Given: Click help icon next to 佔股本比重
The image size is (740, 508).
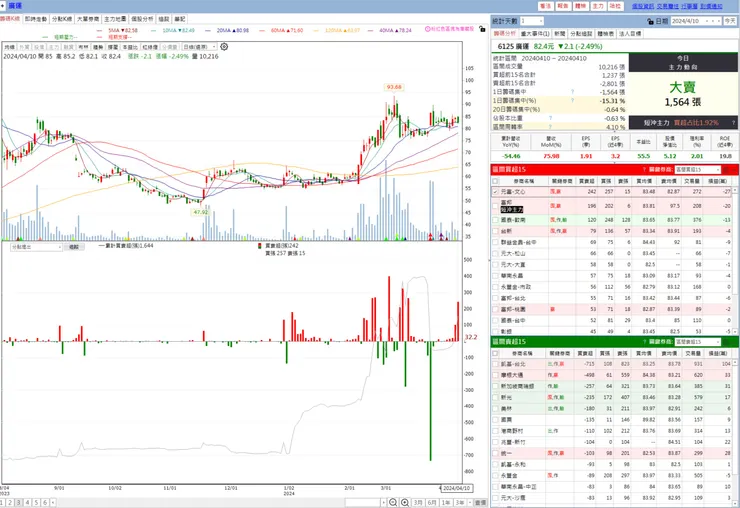Looking at the screenshot, I should 550,118.
